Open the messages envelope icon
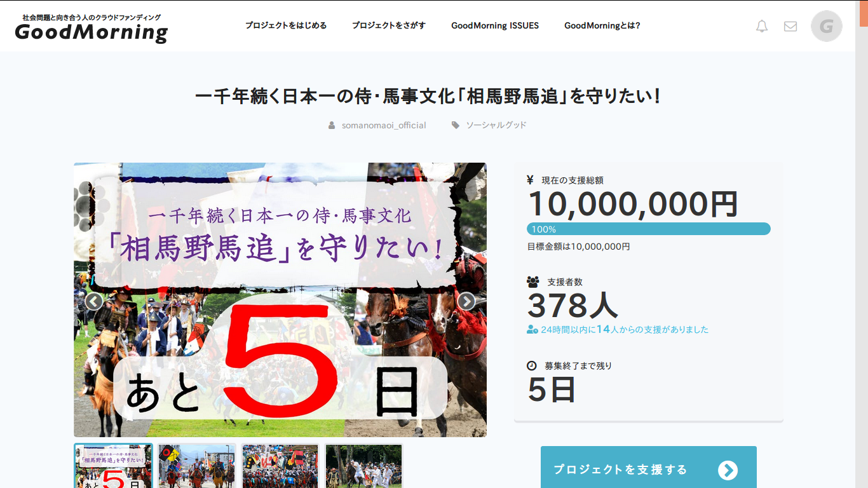 (790, 26)
